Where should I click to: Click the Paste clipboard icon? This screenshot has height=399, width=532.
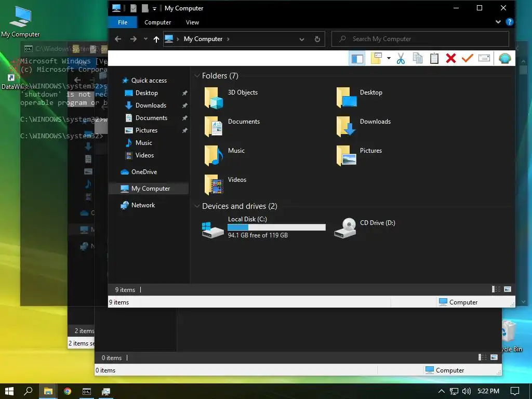(x=434, y=58)
